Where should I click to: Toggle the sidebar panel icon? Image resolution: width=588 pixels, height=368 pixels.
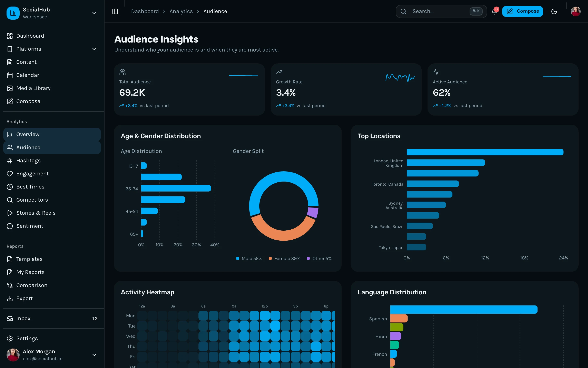coord(115,11)
